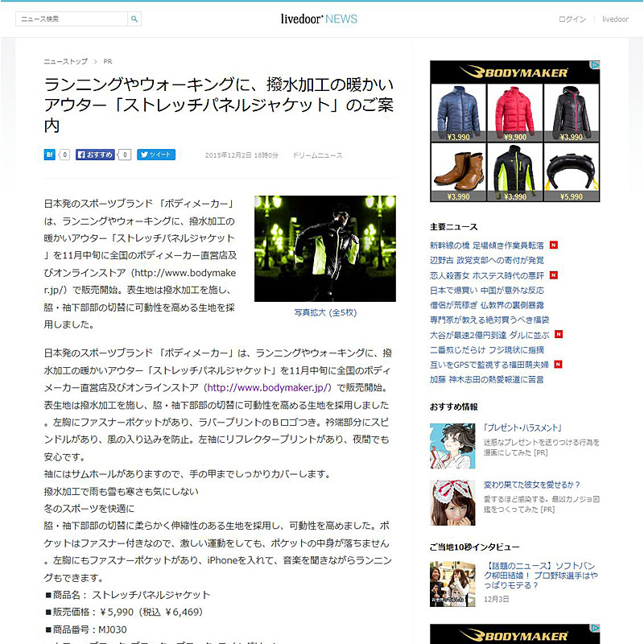
Task: Open the http://www.bodymaker.jp/ link in article
Action: click(x=267, y=388)
